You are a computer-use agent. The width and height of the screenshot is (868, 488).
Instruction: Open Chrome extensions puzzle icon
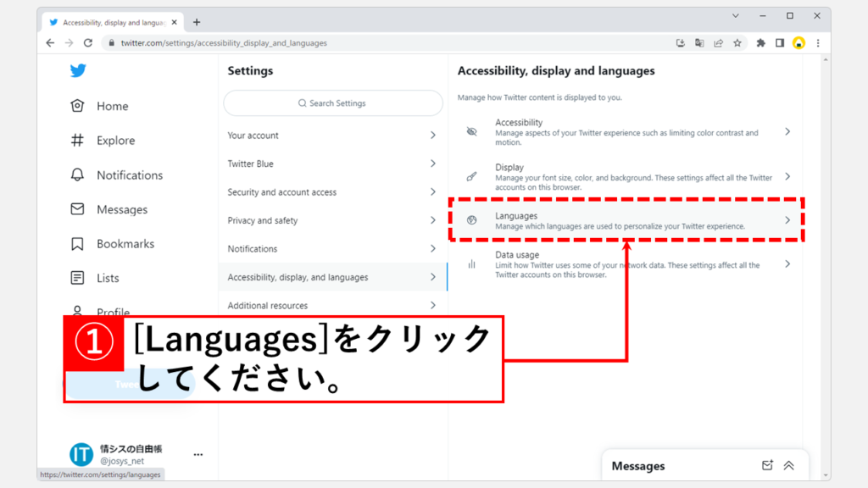[x=760, y=43]
